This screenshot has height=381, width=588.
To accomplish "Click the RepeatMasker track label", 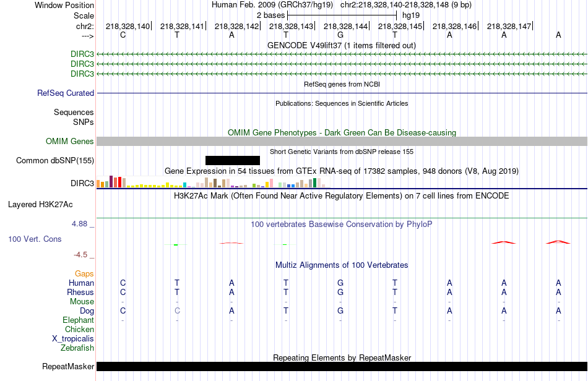I will point(68,366).
